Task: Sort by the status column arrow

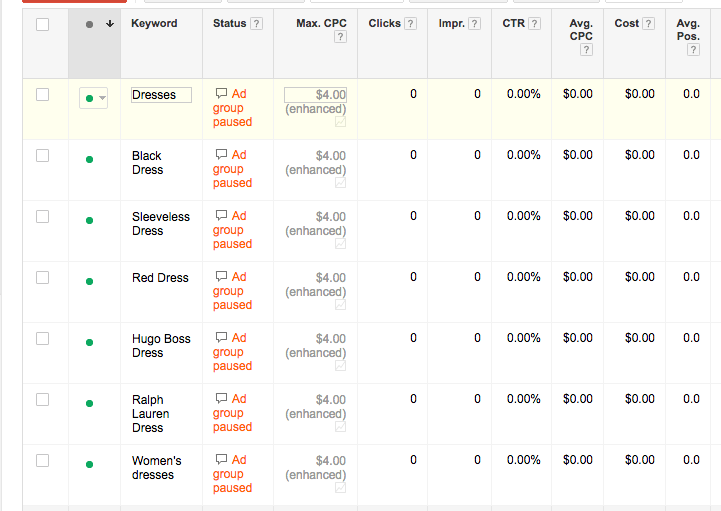Action: click(x=109, y=25)
